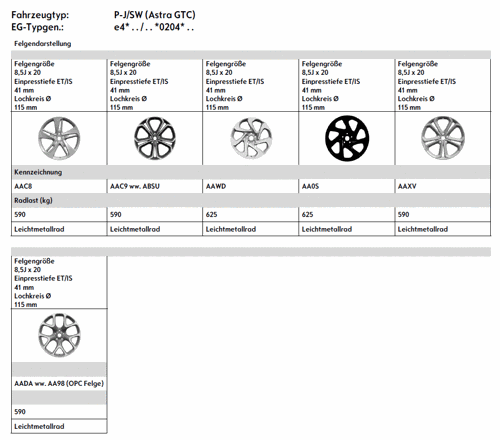Screen dimensions: 500x440
Task: Select the solid black AA0S wheel image
Action: pyautogui.click(x=347, y=138)
